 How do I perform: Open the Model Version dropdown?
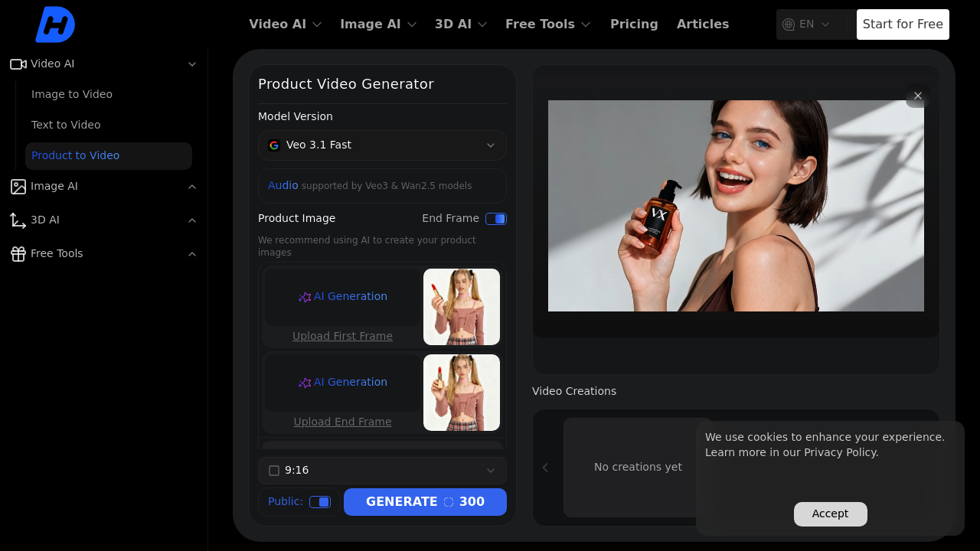[382, 145]
